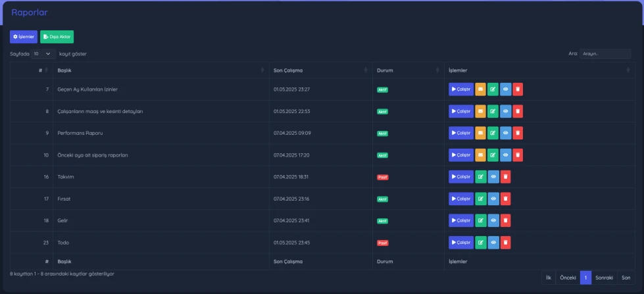The height and width of the screenshot is (294, 644).
Task: Click the mail icon for Geçen Ay Kullanılan İzinler
Action: pos(480,89)
